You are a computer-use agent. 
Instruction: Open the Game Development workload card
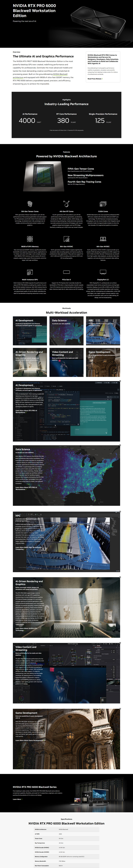point(103,362)
